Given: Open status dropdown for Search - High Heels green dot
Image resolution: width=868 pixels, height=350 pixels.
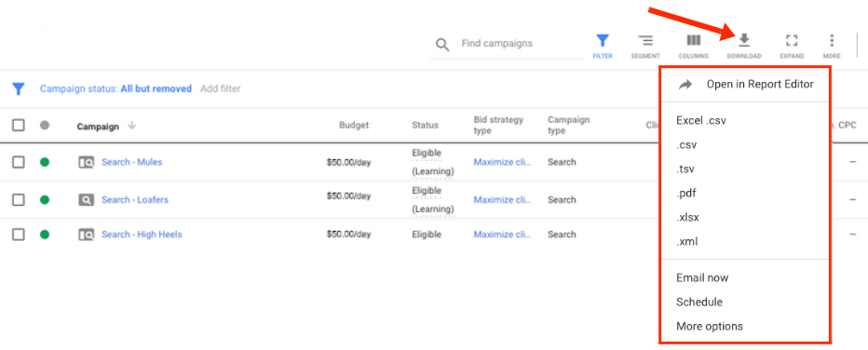Looking at the screenshot, I should pos(45,235).
